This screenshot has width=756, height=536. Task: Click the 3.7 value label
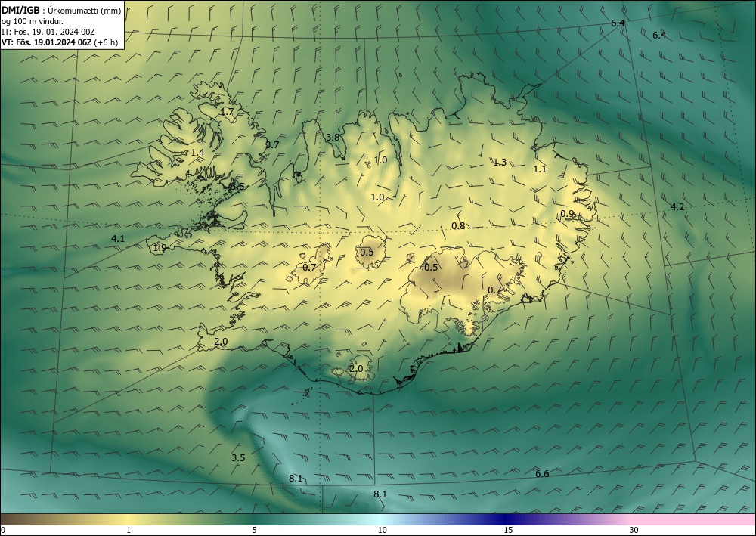coord(272,145)
